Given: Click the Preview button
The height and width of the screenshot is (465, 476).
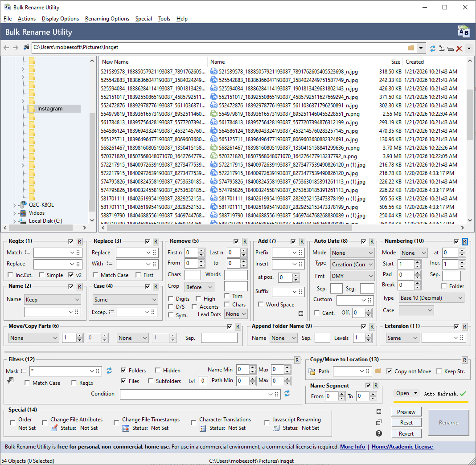Looking at the screenshot, I should tap(406, 412).
